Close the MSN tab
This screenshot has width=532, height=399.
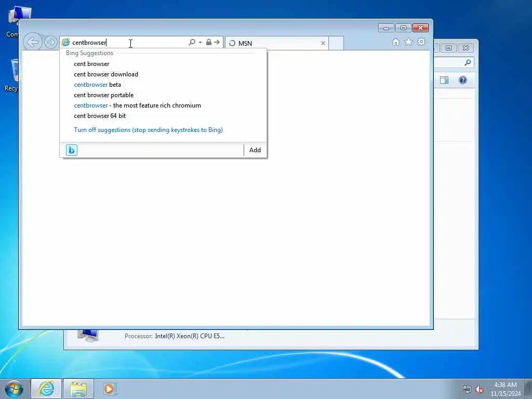click(323, 43)
